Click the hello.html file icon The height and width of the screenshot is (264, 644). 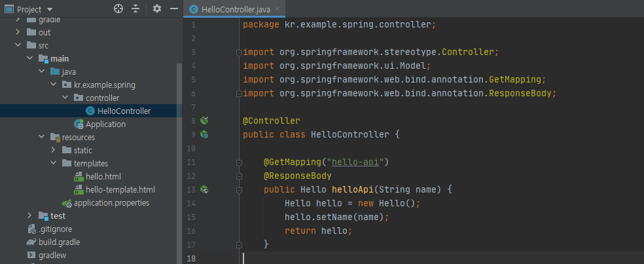pos(79,177)
